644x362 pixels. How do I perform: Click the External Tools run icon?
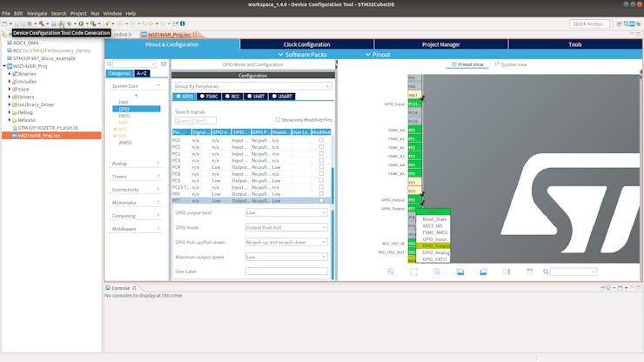click(x=93, y=23)
